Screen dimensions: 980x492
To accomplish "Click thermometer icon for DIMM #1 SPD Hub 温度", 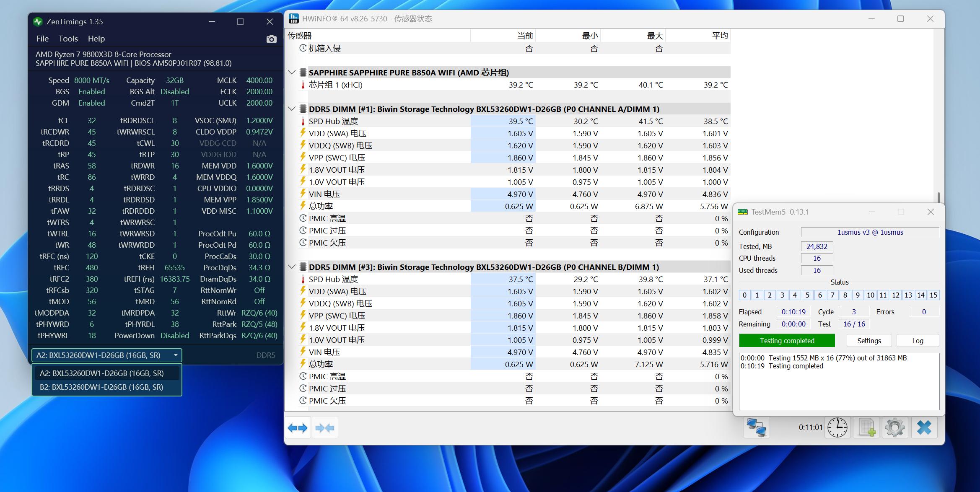I will 303,122.
